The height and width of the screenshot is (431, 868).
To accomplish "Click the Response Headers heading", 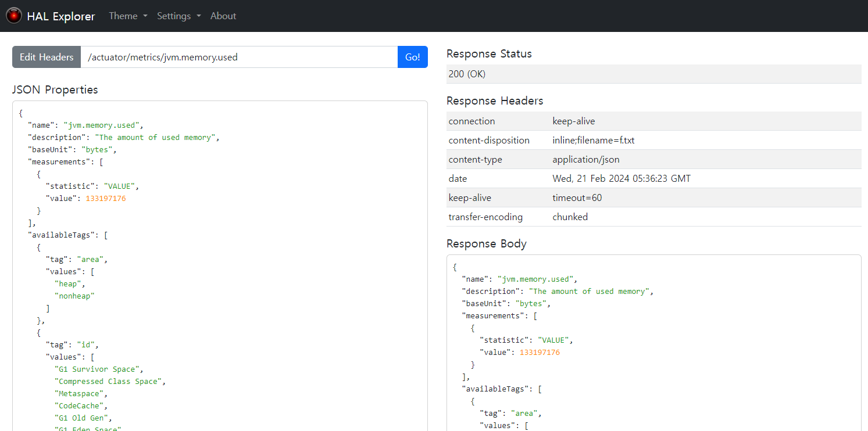I will pos(495,100).
